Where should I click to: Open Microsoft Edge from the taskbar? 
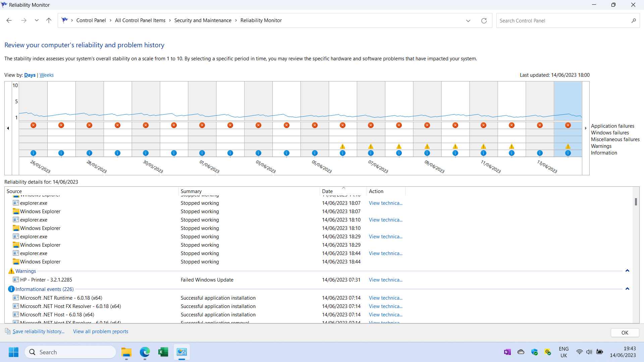click(x=145, y=352)
